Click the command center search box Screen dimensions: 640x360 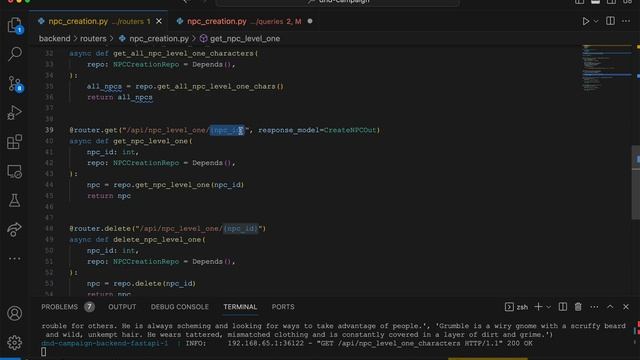pyautogui.click(x=338, y=2)
